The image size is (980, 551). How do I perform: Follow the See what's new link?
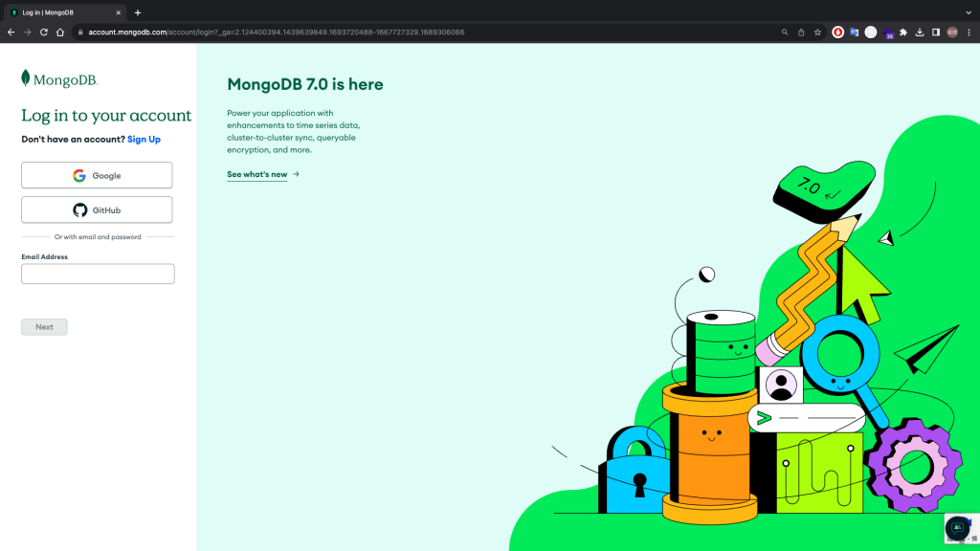pyautogui.click(x=263, y=174)
